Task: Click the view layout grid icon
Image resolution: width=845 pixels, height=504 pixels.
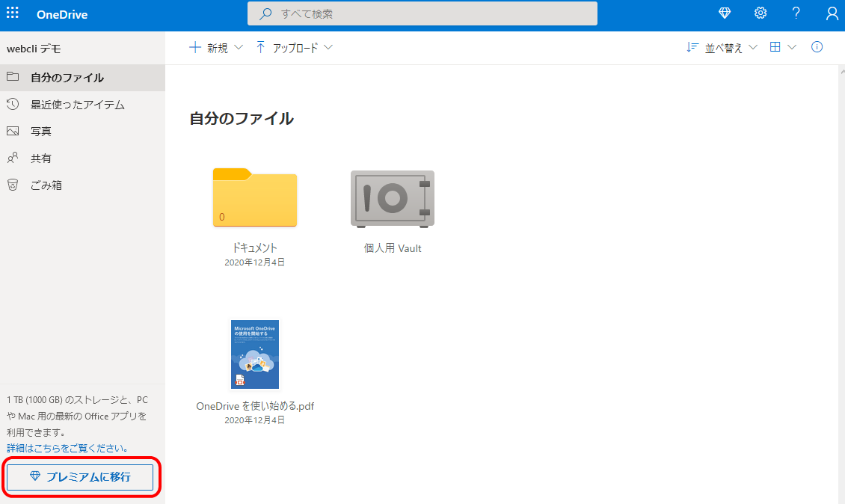Action: click(x=775, y=47)
